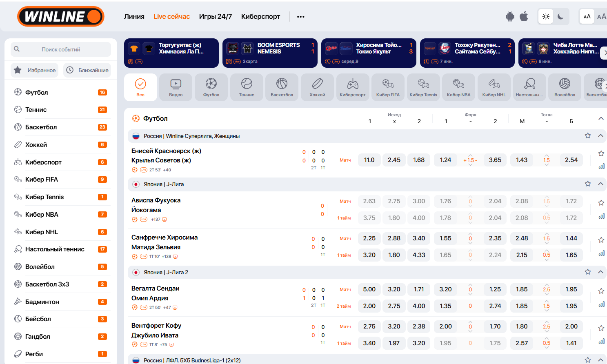Open statistics for Вентфорет Кофу match
The width and height of the screenshot is (607, 364).
click(x=601, y=341)
